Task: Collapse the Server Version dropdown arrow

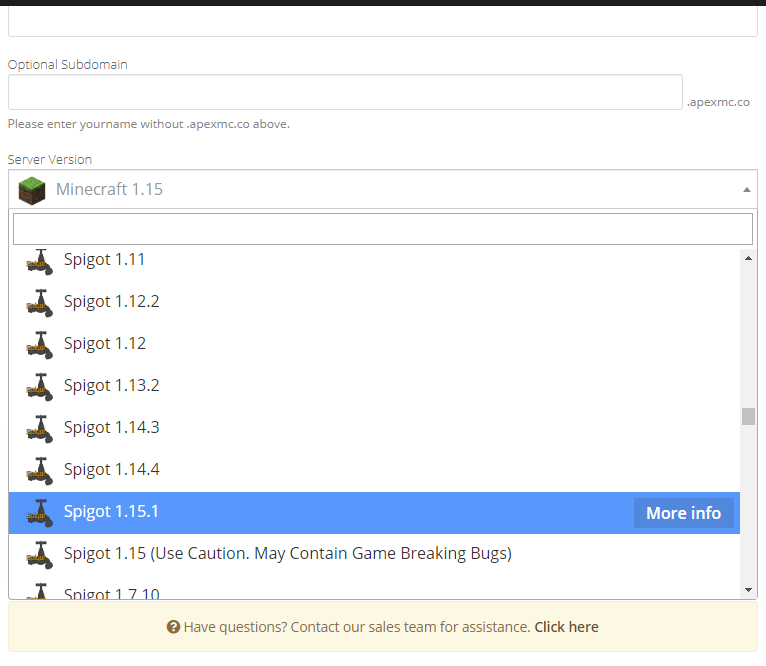Action: pyautogui.click(x=746, y=190)
